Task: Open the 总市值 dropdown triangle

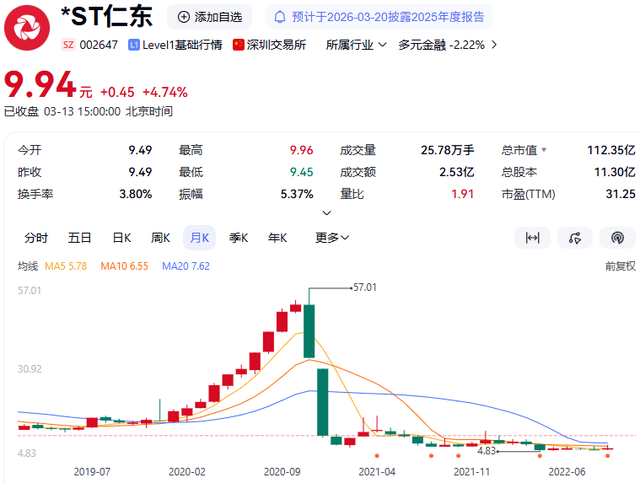Action: [544, 151]
